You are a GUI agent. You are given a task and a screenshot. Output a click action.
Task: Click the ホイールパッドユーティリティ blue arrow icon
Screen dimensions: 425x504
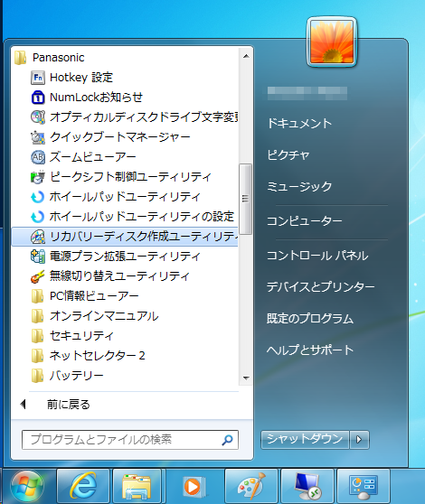pos(38,197)
